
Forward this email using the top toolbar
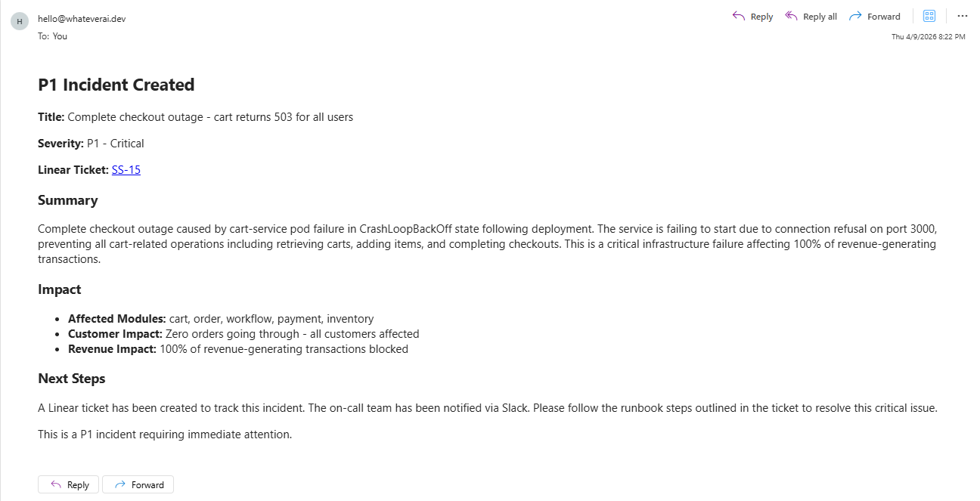[875, 17]
